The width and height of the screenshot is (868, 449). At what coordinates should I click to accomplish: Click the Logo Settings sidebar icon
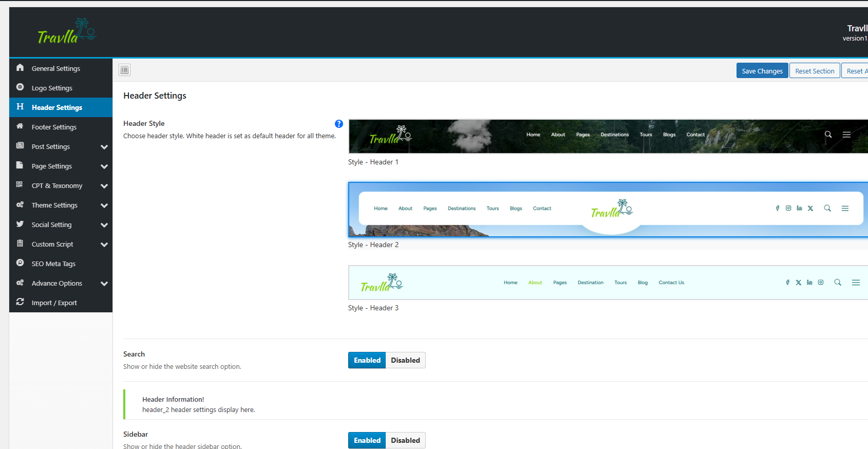coord(20,87)
